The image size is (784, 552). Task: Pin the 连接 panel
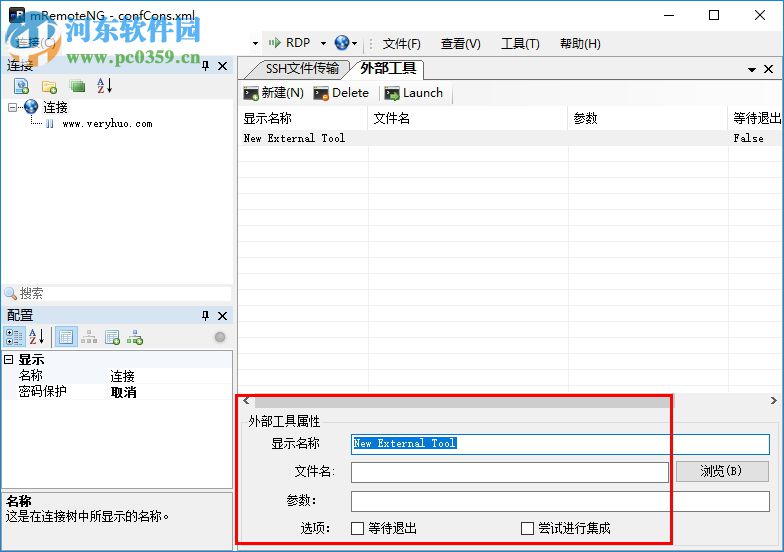click(x=206, y=66)
